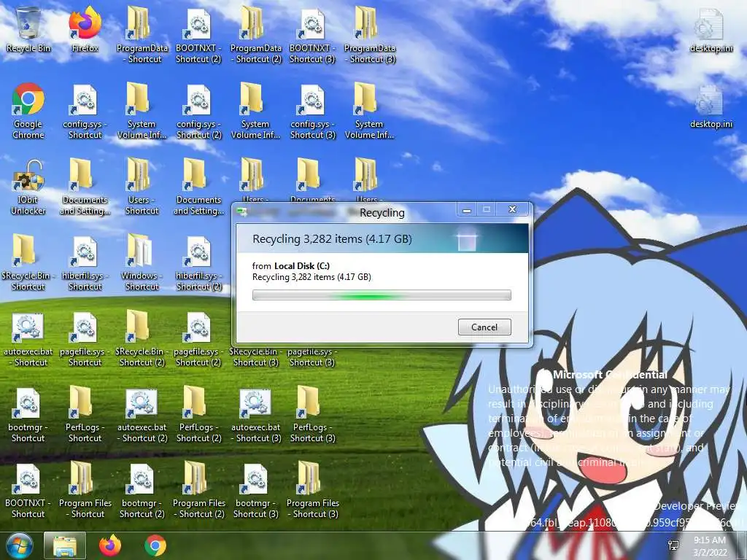Viewport: 747px width, 560px height.
Task: Select the bootmgr - Shortcut icon
Action: pyautogui.click(x=28, y=415)
